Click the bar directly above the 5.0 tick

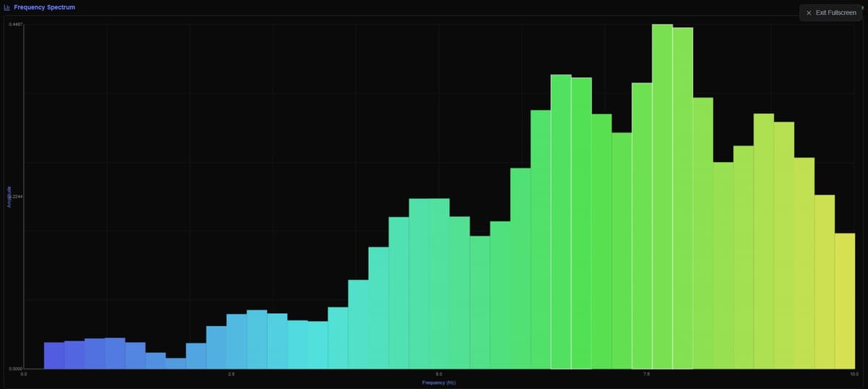coord(439,283)
